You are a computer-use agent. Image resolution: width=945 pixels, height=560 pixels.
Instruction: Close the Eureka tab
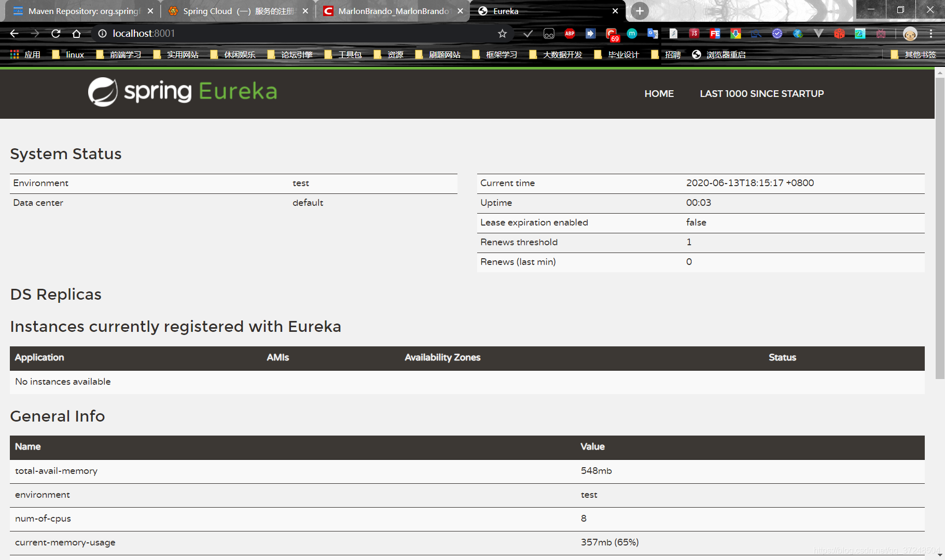point(615,11)
